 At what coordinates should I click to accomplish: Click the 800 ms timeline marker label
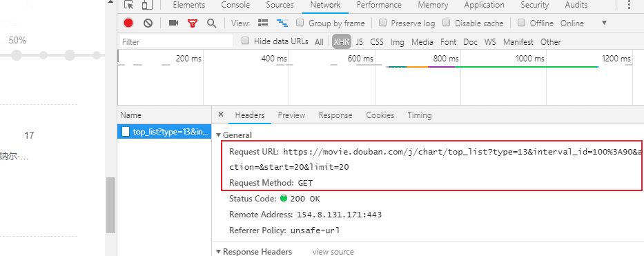(x=446, y=59)
